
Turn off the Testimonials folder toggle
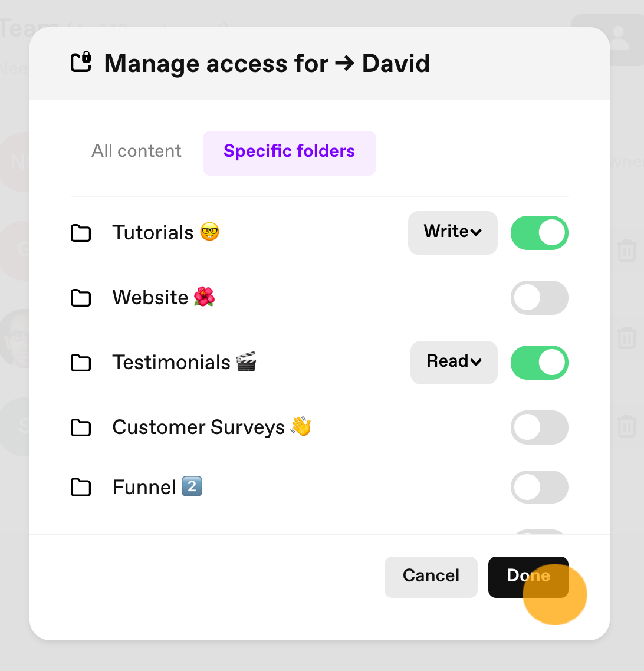coord(539,363)
